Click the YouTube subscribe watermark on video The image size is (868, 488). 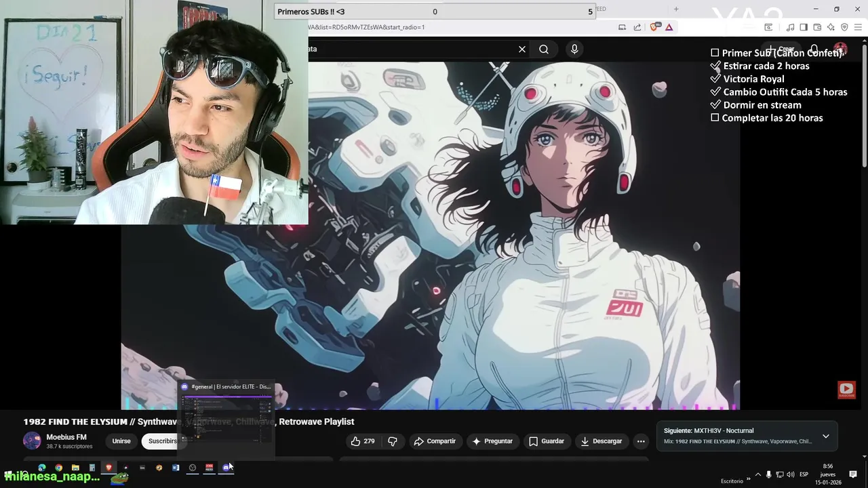point(846,390)
